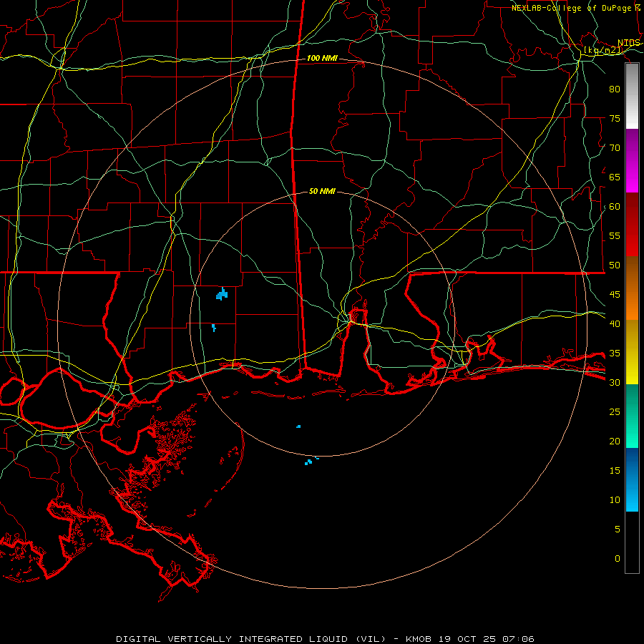Click the largest blue VIL echo over land
The height and width of the screenshot is (644, 644).
pyautogui.click(x=222, y=294)
